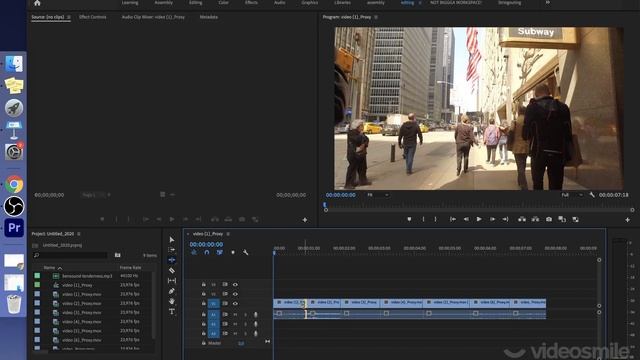Select the Track Select Forward tool

click(x=172, y=249)
